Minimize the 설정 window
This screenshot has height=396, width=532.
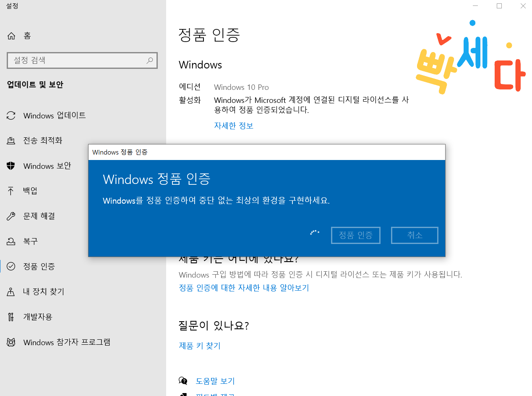(x=475, y=6)
